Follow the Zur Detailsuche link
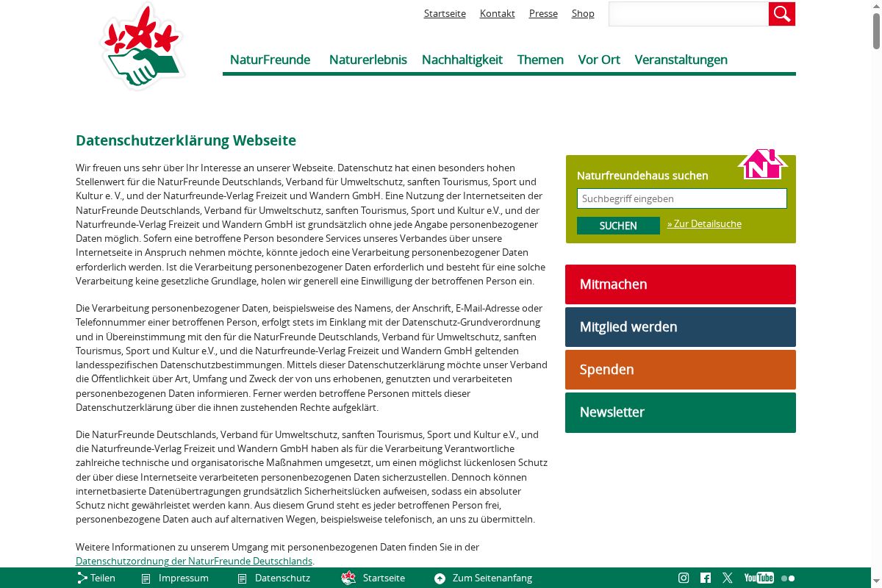The image size is (882, 588). tap(704, 223)
